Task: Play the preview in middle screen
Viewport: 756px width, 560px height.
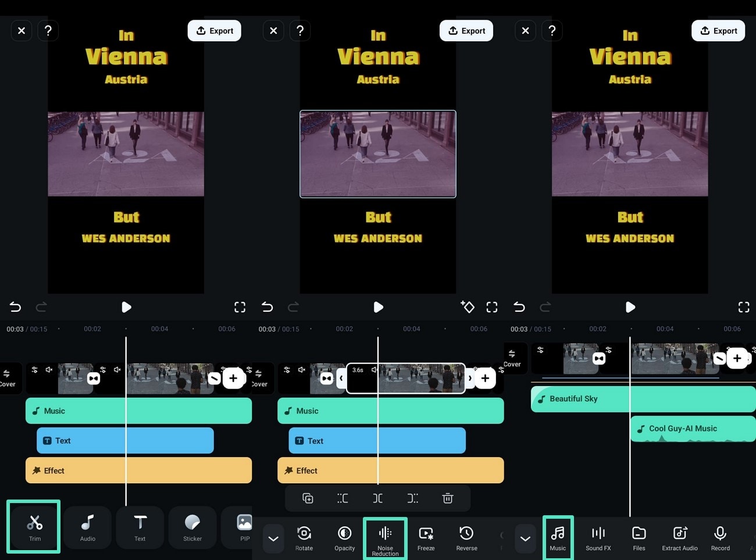Action: 378,307
